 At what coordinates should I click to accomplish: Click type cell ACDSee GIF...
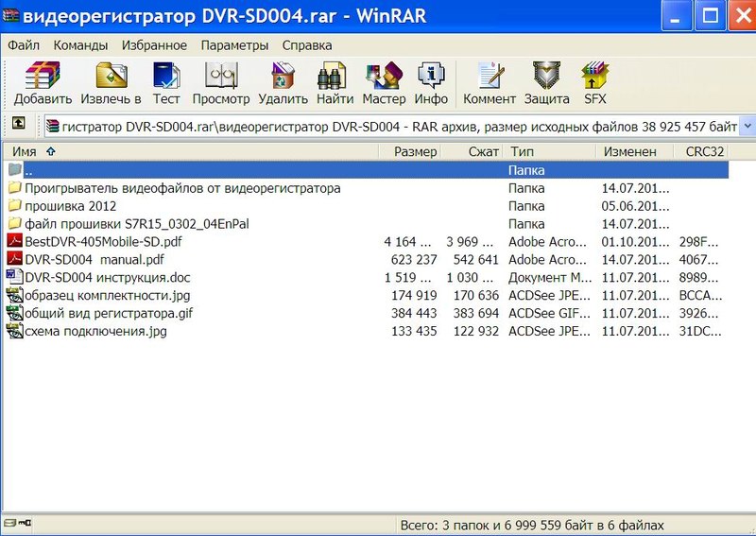tap(549, 313)
